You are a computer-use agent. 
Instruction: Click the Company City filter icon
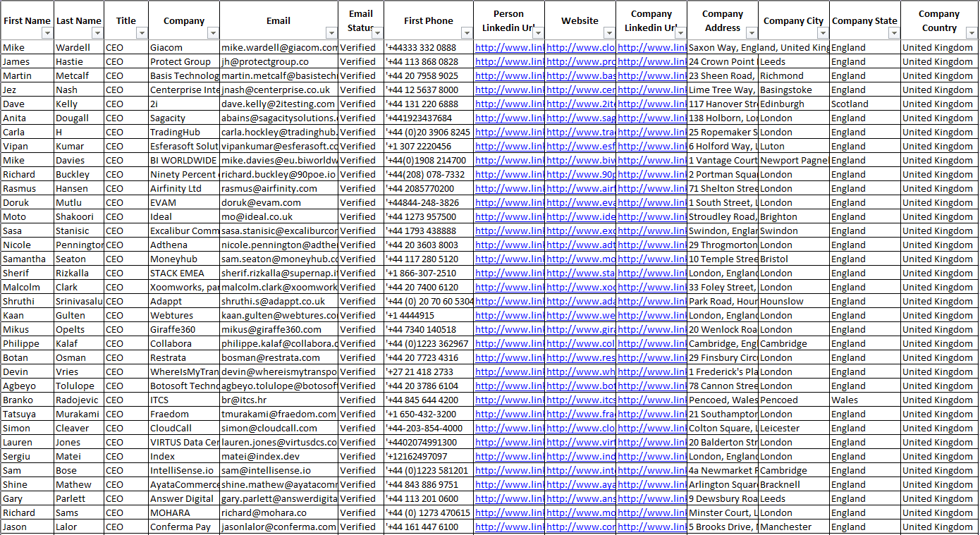click(x=822, y=33)
